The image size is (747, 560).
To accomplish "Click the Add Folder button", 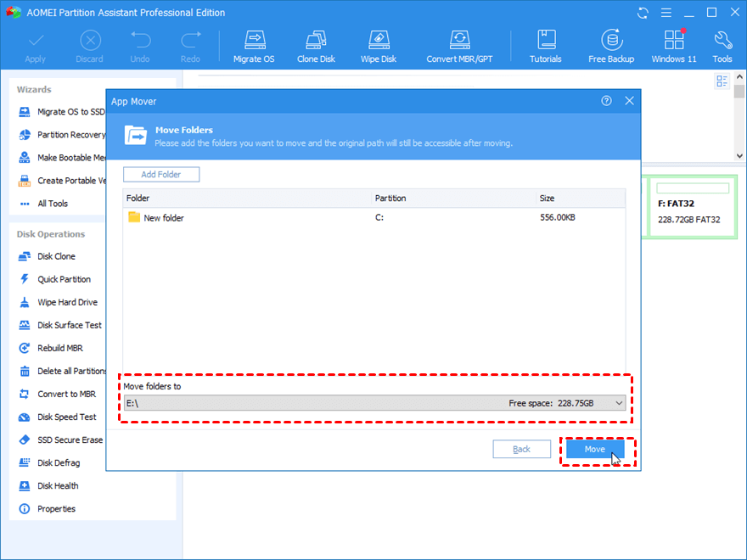I will pos(161,174).
